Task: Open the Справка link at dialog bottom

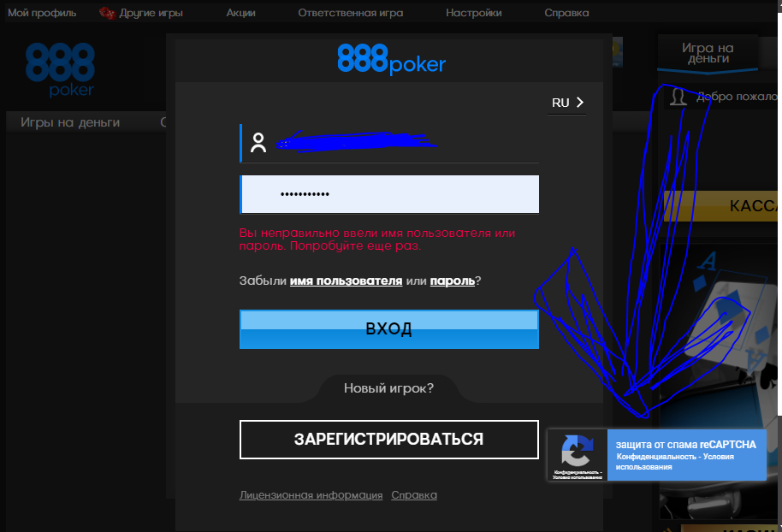Action: click(414, 495)
